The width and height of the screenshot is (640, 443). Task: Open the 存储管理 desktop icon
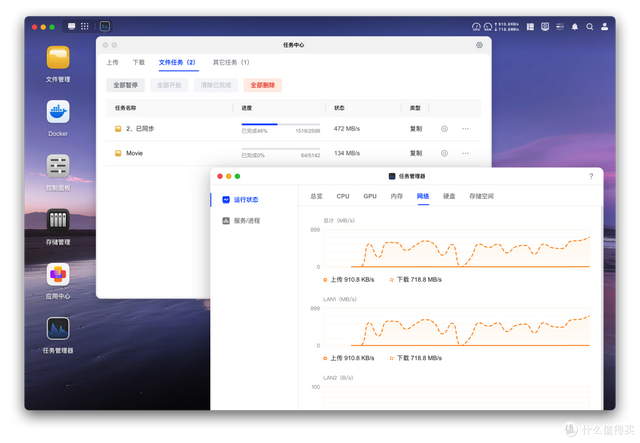[58, 220]
